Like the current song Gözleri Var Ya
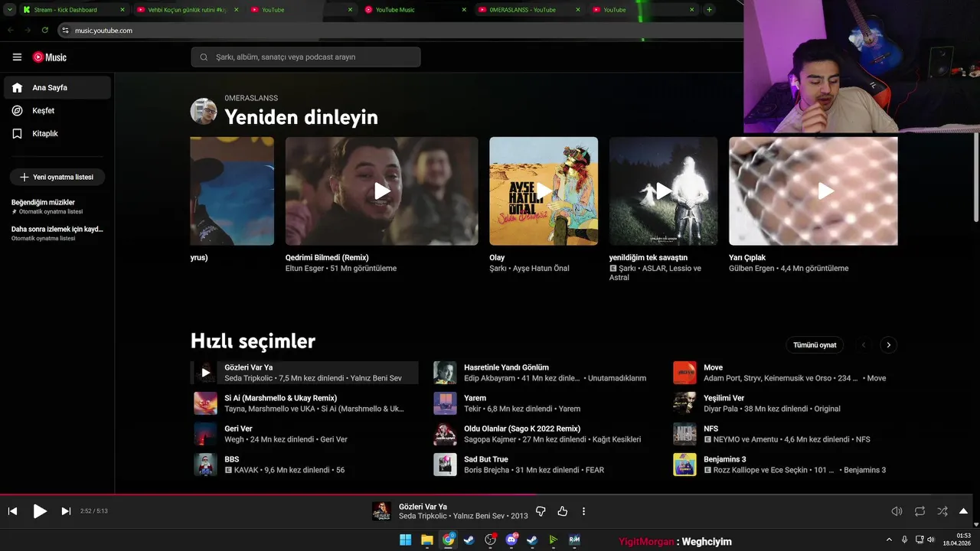 563,511
